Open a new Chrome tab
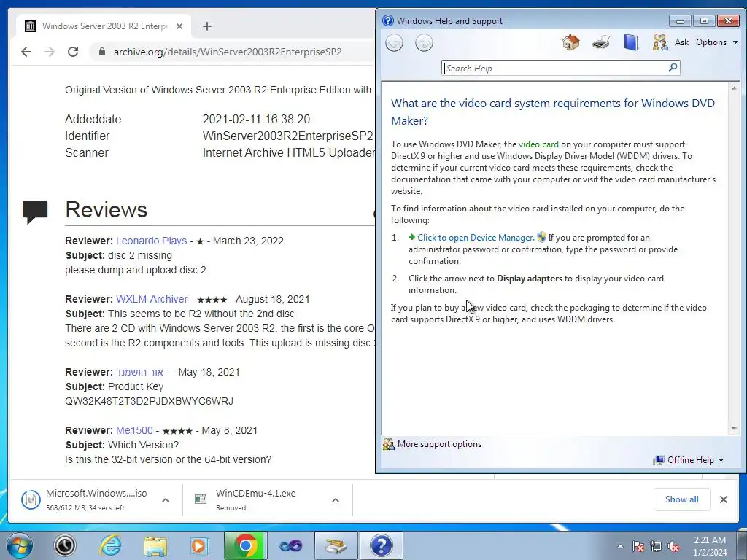 (x=206, y=26)
